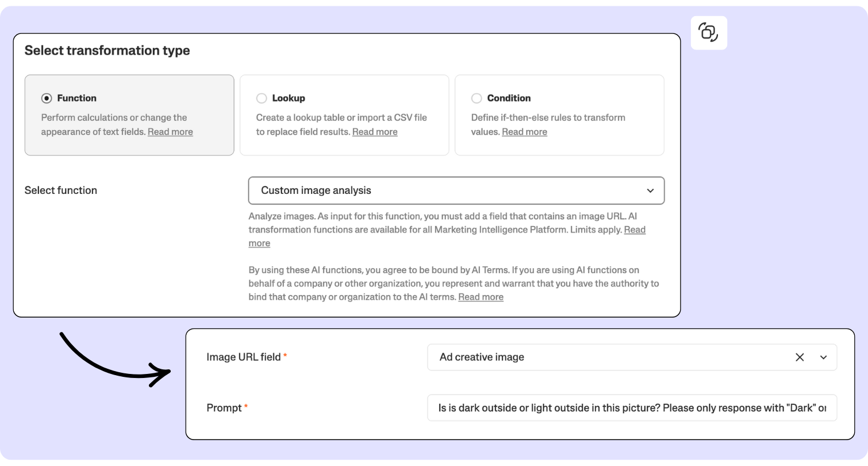Click the transformation icon in the top right

pos(708,32)
